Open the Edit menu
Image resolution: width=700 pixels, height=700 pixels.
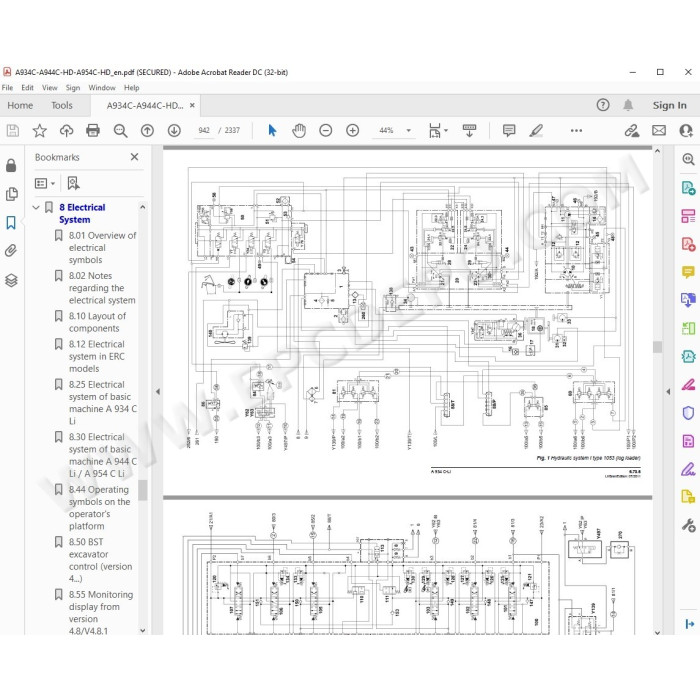coord(27,88)
